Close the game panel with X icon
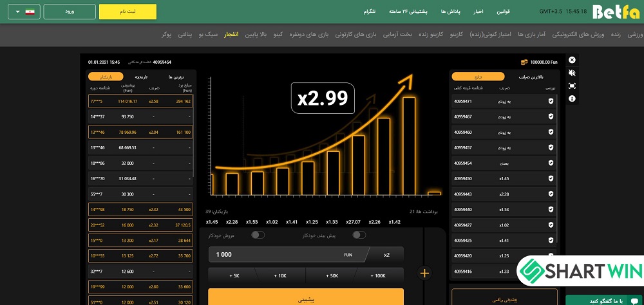Viewport: 644px width, 305px height. point(572,60)
